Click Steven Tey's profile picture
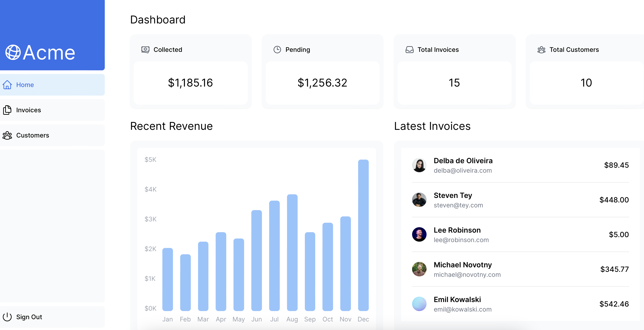The width and height of the screenshot is (644, 330). tap(419, 200)
